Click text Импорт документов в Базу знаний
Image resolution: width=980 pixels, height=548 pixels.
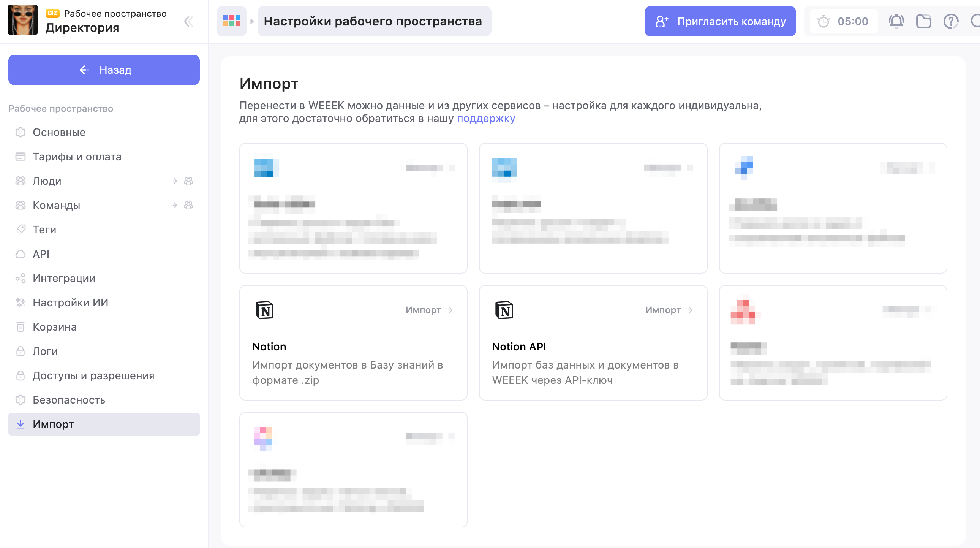[348, 372]
